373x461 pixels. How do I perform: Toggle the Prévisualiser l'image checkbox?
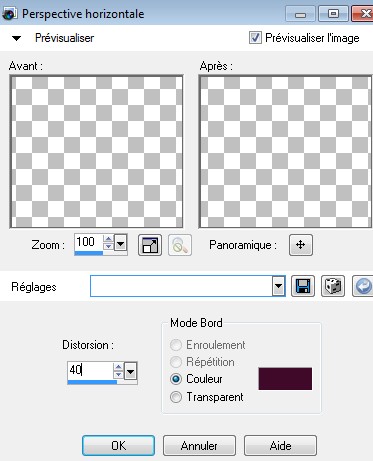tap(255, 38)
